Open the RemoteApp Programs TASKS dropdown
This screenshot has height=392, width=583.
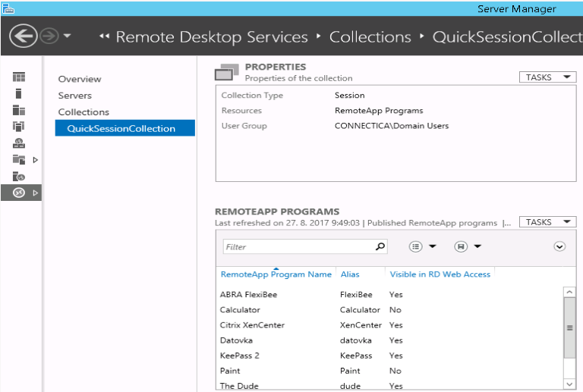pos(547,222)
